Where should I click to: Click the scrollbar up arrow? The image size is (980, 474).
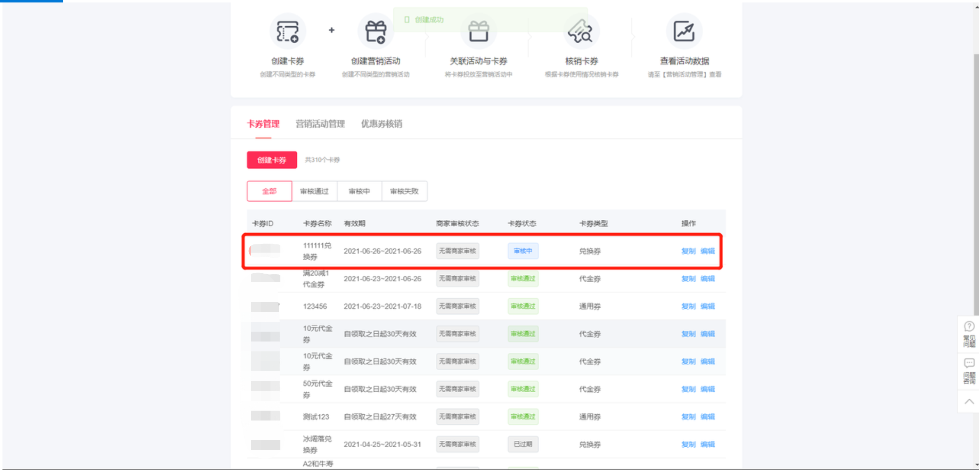point(976,7)
